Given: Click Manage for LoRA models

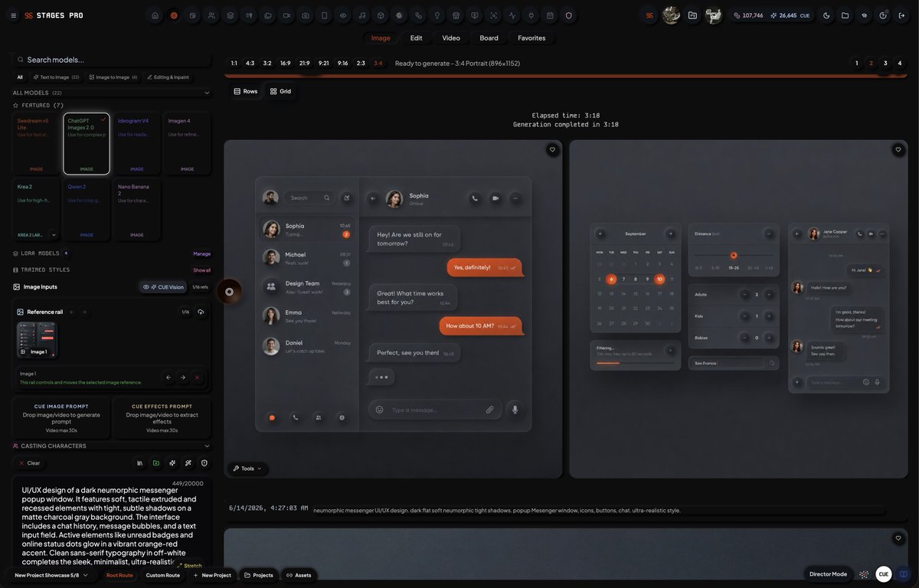Looking at the screenshot, I should pyautogui.click(x=201, y=253).
